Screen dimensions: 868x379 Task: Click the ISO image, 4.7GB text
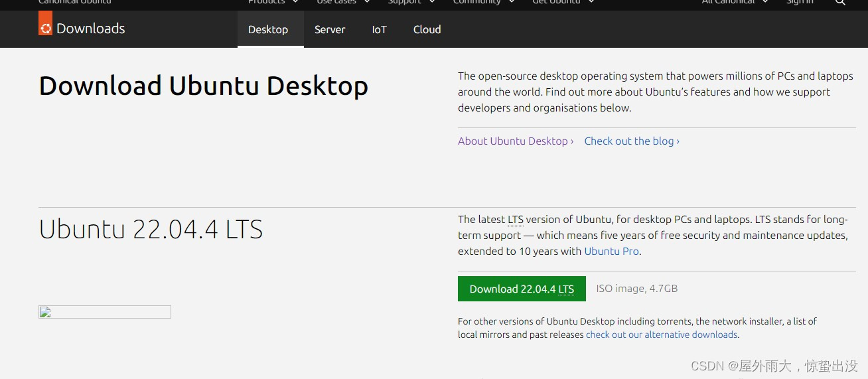[x=637, y=289]
